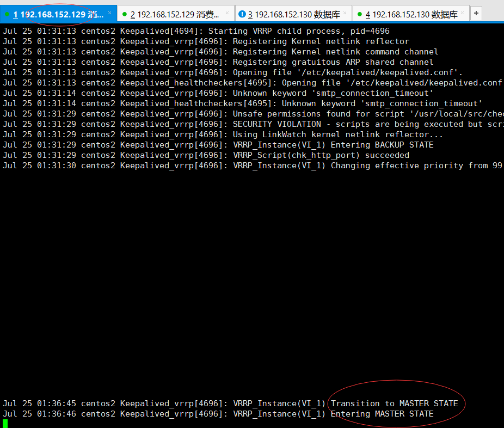This screenshot has width=504, height=428.
Task: Click the green terminal cursor block
Action: [x=5, y=424]
